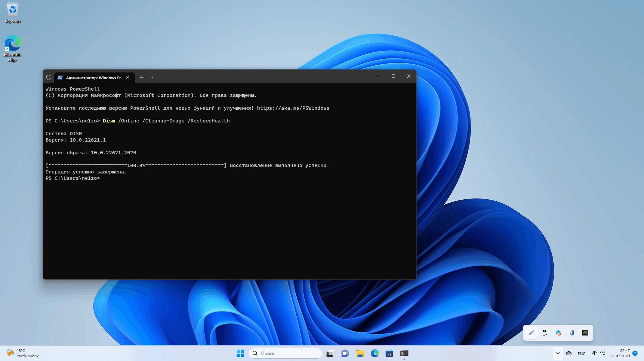Switch the ENG input language indicator
Screen dimensions: 644x361
tap(582, 354)
